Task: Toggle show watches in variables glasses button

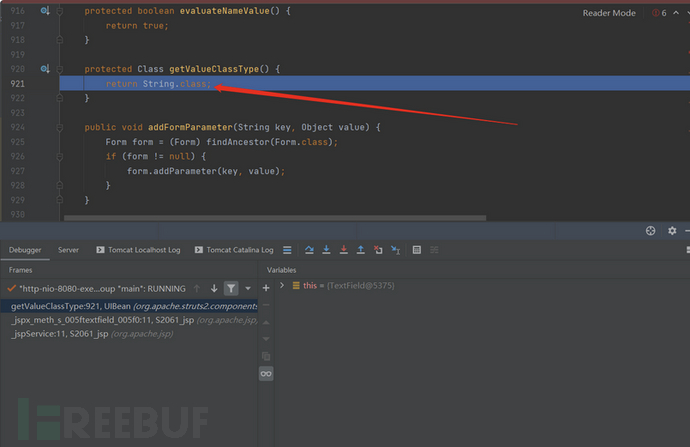Action: (x=266, y=374)
